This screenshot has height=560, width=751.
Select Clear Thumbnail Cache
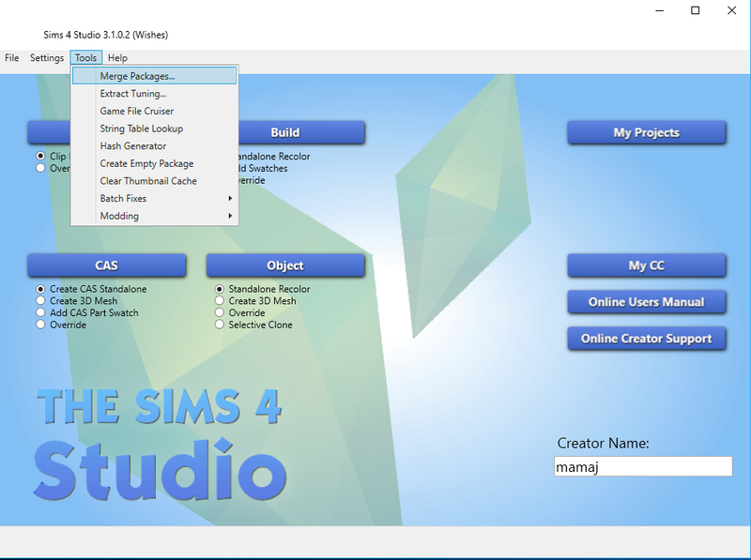point(154,181)
